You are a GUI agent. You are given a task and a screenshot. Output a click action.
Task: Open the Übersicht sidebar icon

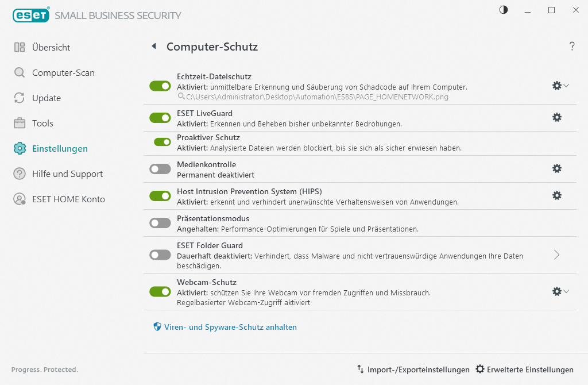[21, 47]
